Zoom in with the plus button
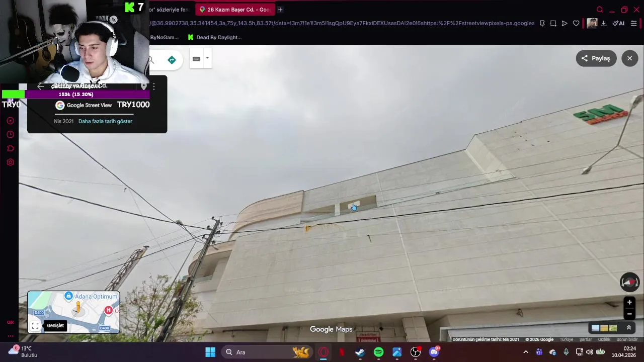The width and height of the screenshot is (644, 362). click(629, 302)
